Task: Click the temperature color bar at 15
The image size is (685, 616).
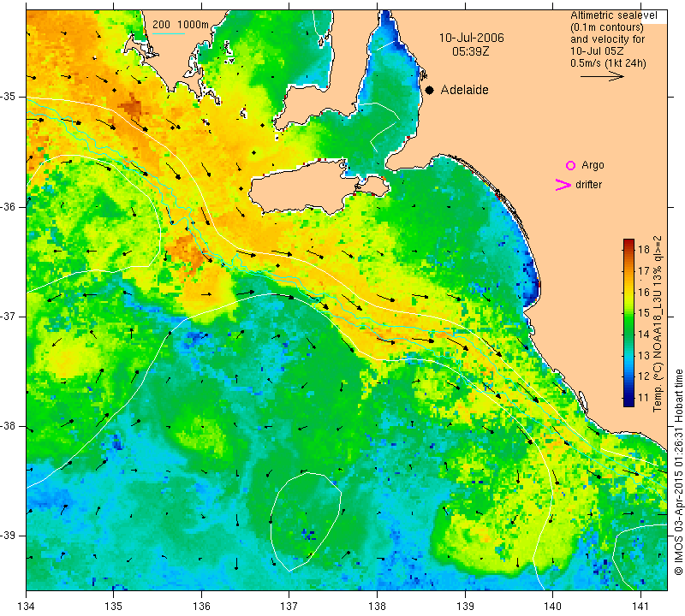Action: (628, 313)
